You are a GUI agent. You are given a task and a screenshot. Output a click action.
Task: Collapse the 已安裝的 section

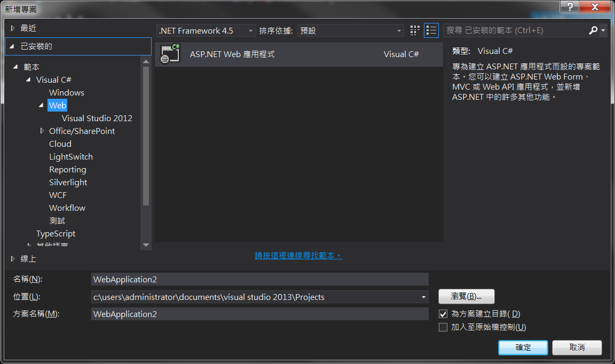click(x=12, y=46)
